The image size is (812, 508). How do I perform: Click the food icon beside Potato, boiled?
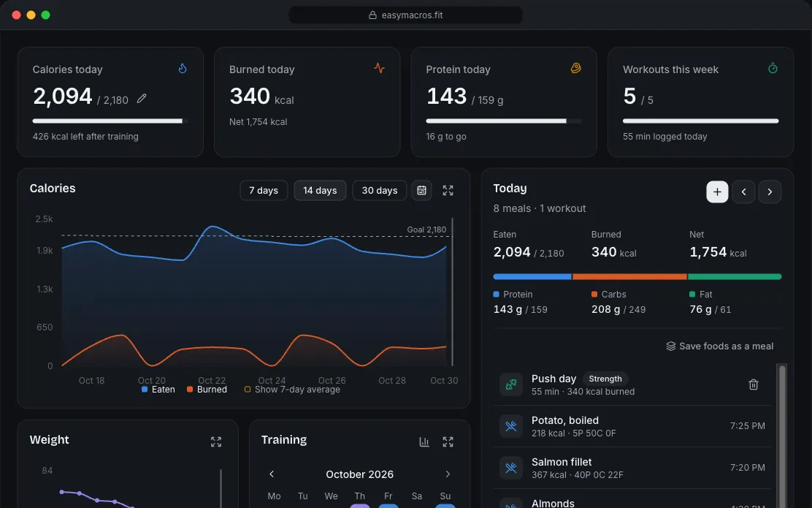511,426
